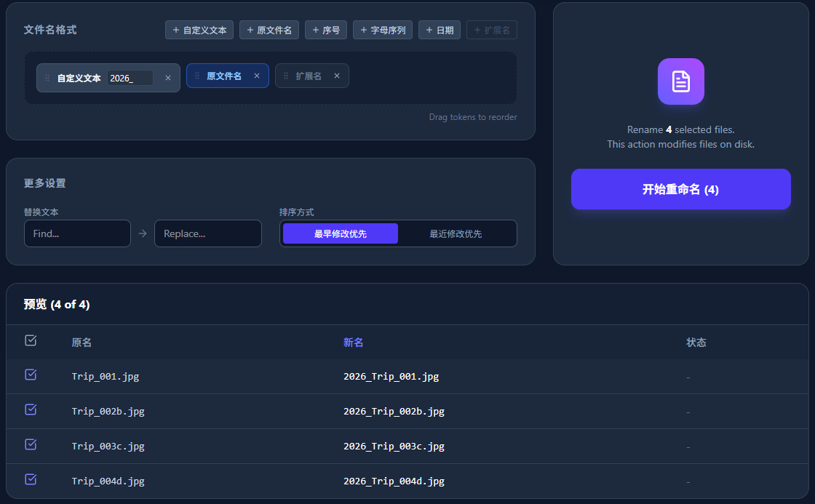Click the arrow between Find and Replace
The image size is (815, 504).
(x=143, y=233)
